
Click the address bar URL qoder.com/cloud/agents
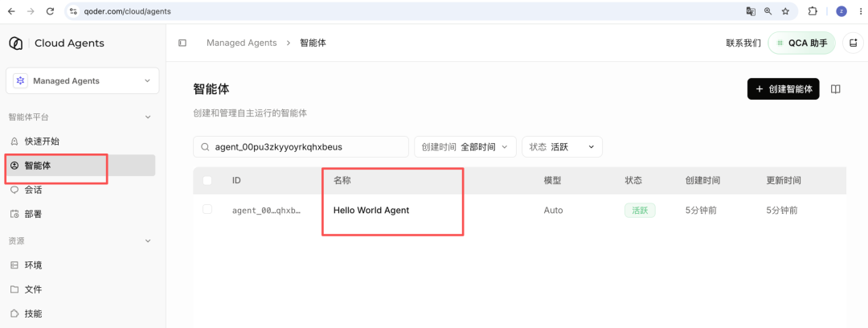(x=127, y=11)
